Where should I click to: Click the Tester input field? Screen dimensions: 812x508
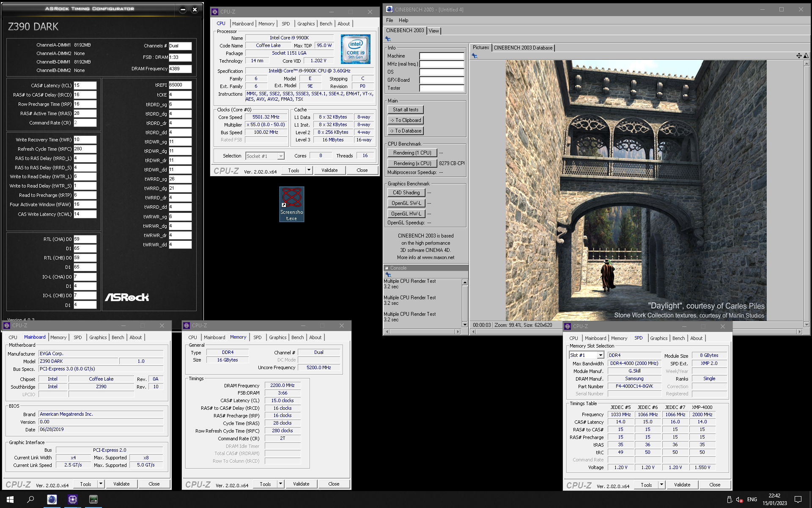(442, 88)
